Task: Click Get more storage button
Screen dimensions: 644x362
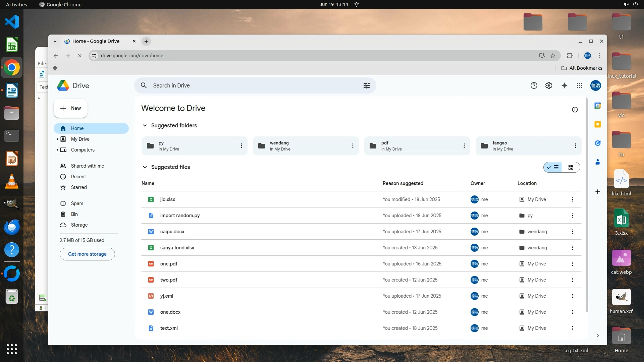Action: [x=87, y=254]
